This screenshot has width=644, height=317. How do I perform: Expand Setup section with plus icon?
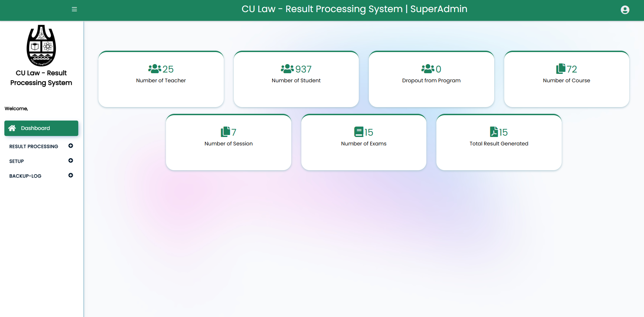(x=71, y=161)
